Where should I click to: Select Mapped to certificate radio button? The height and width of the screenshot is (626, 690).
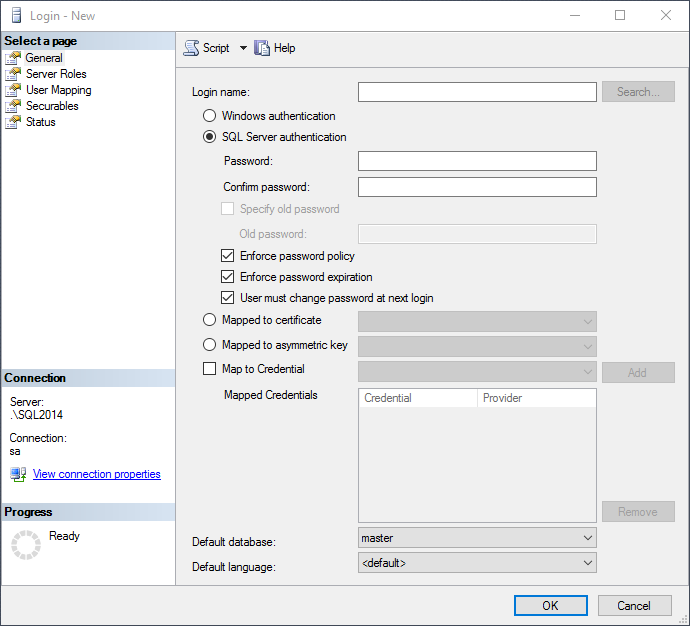(x=209, y=320)
